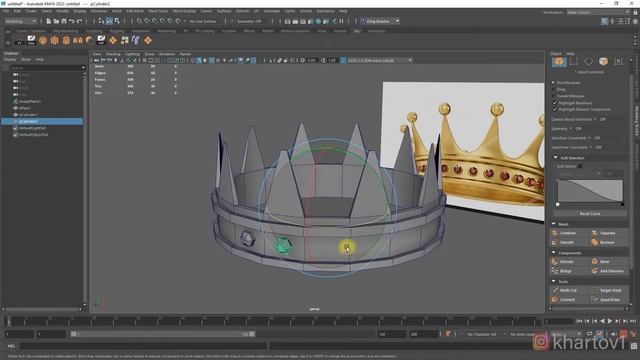This screenshot has width=640, height=360.
Task: Collapse the Soft Selection section
Action: [x=556, y=158]
